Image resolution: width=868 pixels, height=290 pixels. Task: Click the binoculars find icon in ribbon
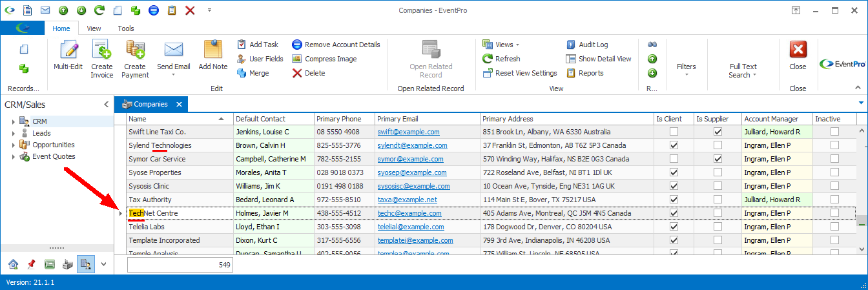pos(652,45)
